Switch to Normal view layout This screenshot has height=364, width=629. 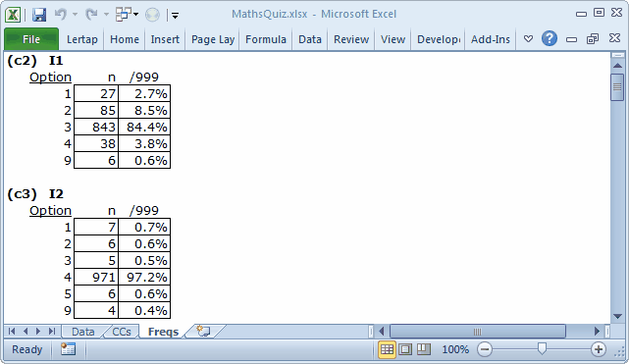[x=387, y=349]
